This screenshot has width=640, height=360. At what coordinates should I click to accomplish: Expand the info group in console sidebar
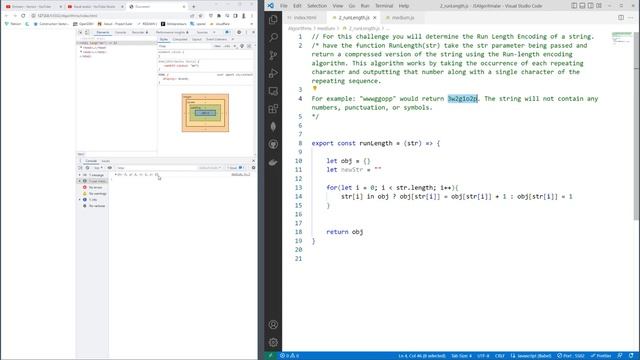tap(80, 200)
